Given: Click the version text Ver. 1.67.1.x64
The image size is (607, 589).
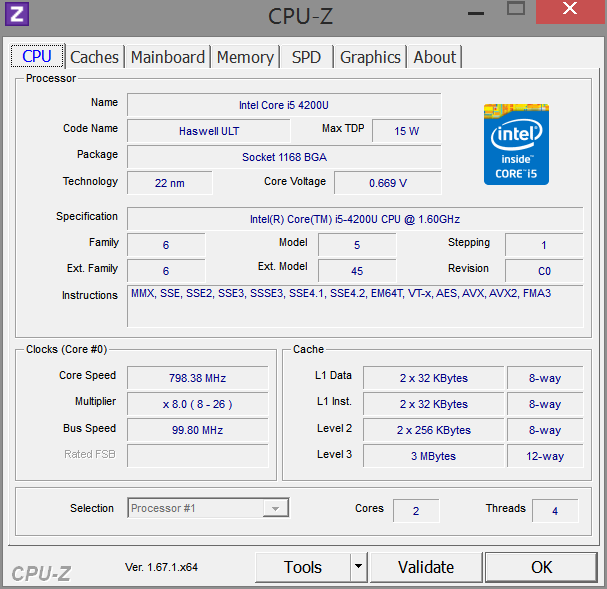Looking at the screenshot, I should coord(161,567).
